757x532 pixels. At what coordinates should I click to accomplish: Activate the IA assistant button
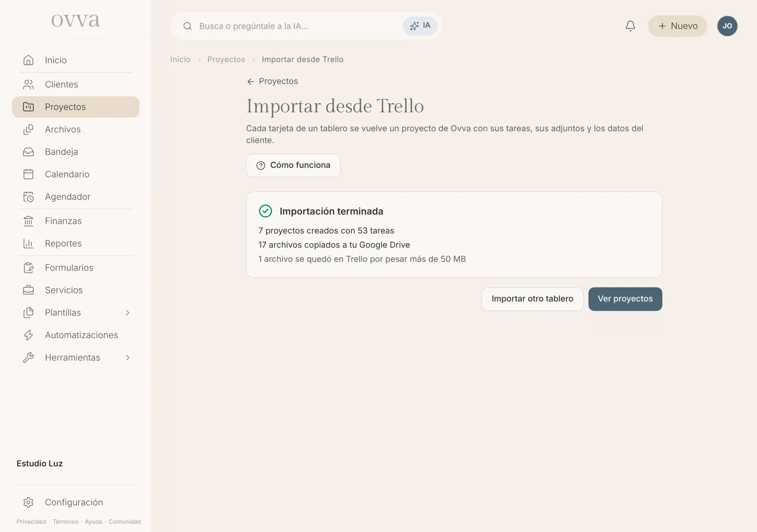420,26
